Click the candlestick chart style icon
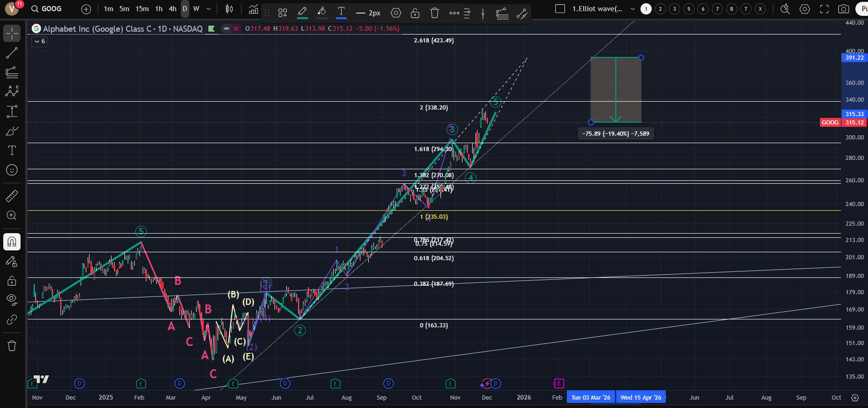The width and height of the screenshot is (868, 408). coord(229,9)
